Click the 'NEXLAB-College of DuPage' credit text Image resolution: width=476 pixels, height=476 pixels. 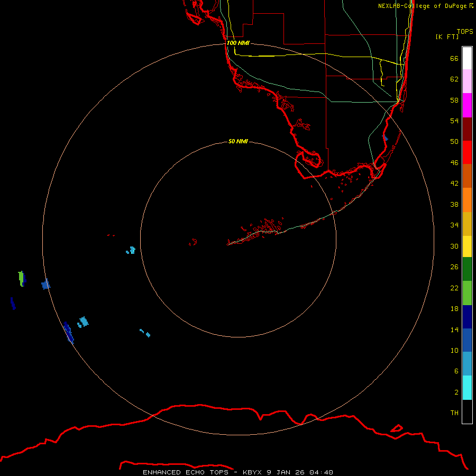422,6
